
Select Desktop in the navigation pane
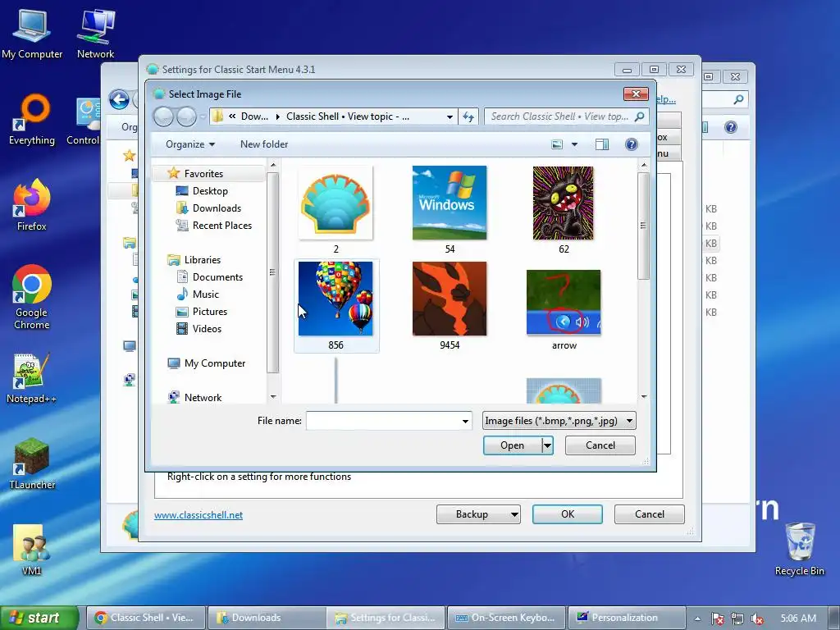click(209, 190)
